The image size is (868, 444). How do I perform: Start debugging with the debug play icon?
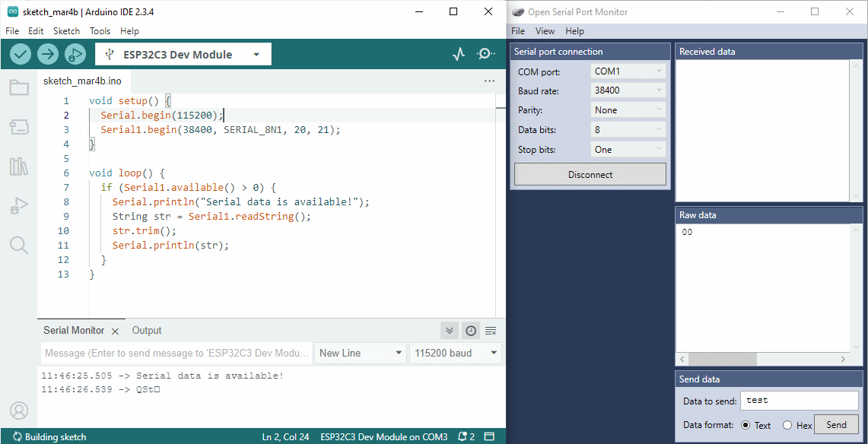tap(75, 54)
